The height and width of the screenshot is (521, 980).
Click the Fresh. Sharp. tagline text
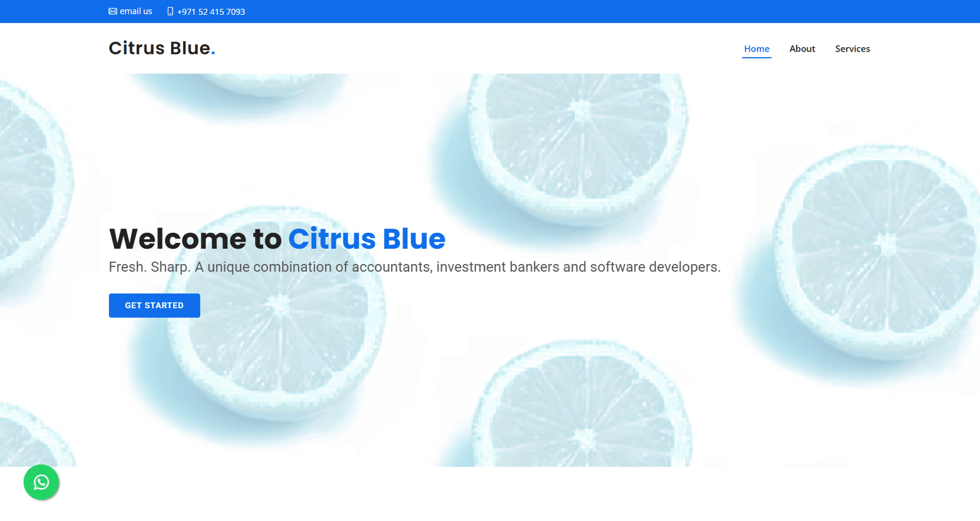[415, 267]
